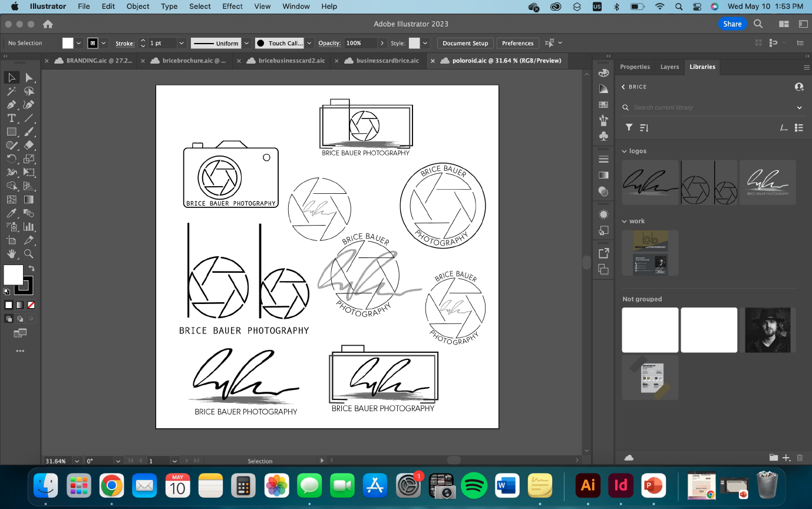Set paint mode to None
Image resolution: width=812 pixels, height=509 pixels.
31,305
